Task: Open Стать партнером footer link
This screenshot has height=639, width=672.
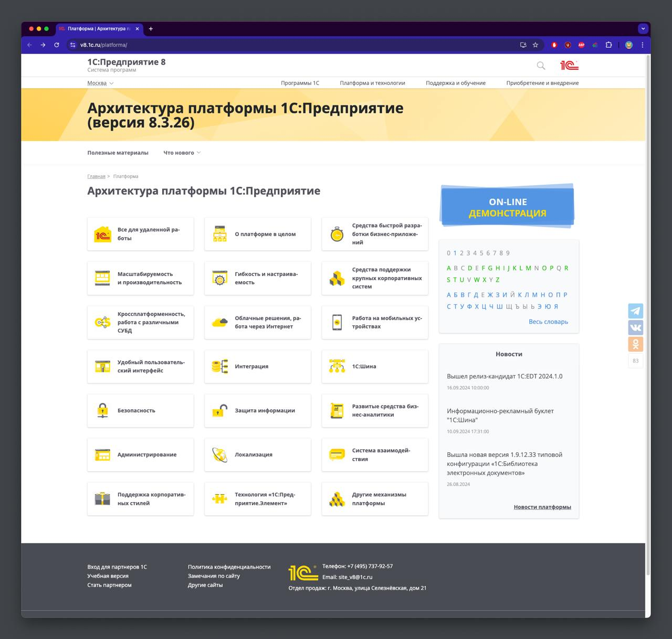Action: pos(109,584)
